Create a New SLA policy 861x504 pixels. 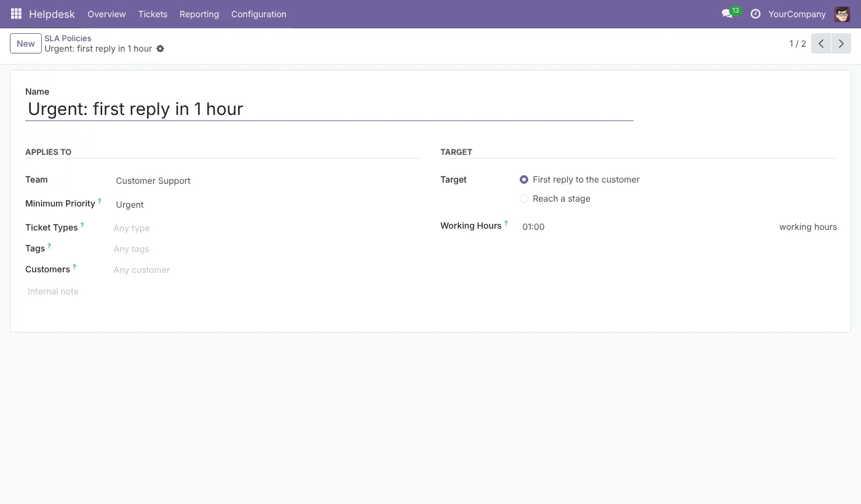point(26,44)
